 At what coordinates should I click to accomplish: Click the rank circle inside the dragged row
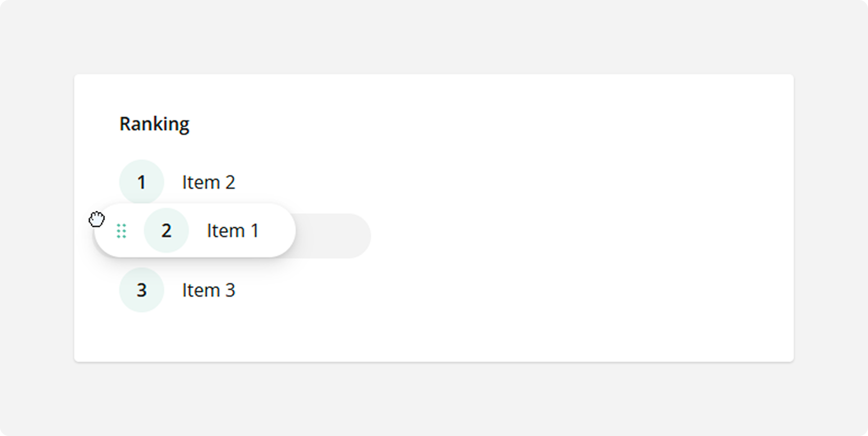(x=166, y=230)
